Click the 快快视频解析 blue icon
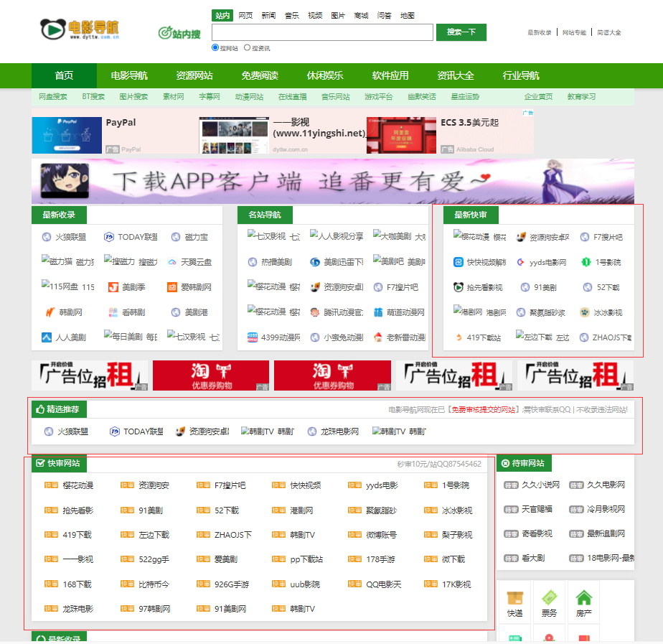Image resolution: width=663 pixels, height=644 pixels. [x=459, y=262]
